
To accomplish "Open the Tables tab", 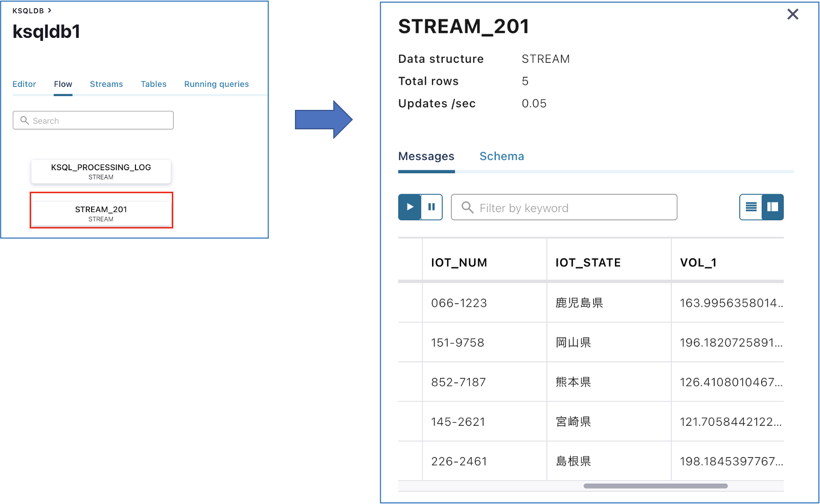I will coord(153,84).
